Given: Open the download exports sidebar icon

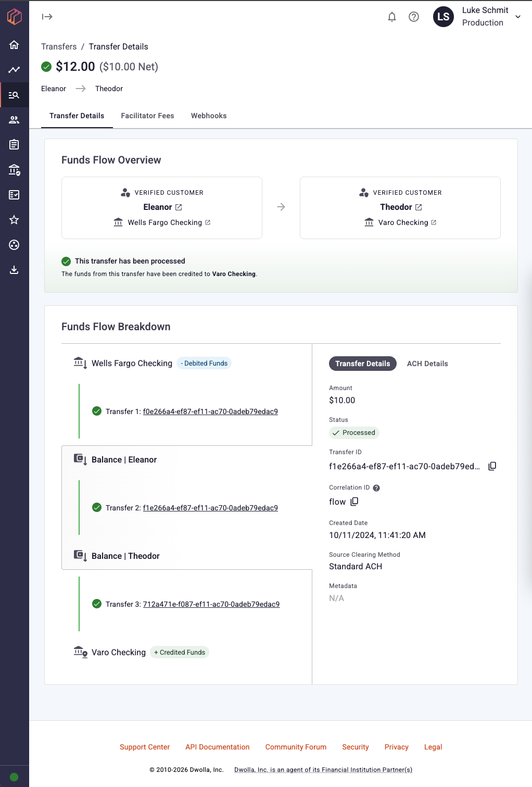Looking at the screenshot, I should (x=14, y=270).
